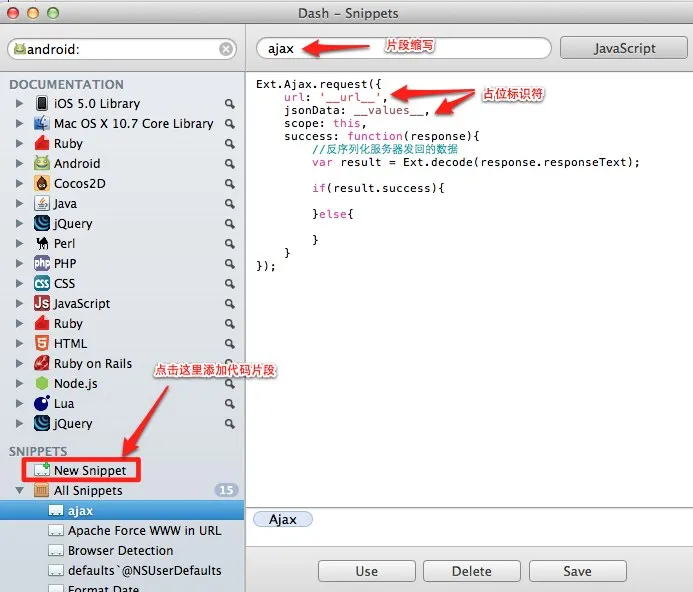This screenshot has height=592, width=693.
Task: Click the __values__ placeholder in code
Action: 389,110
